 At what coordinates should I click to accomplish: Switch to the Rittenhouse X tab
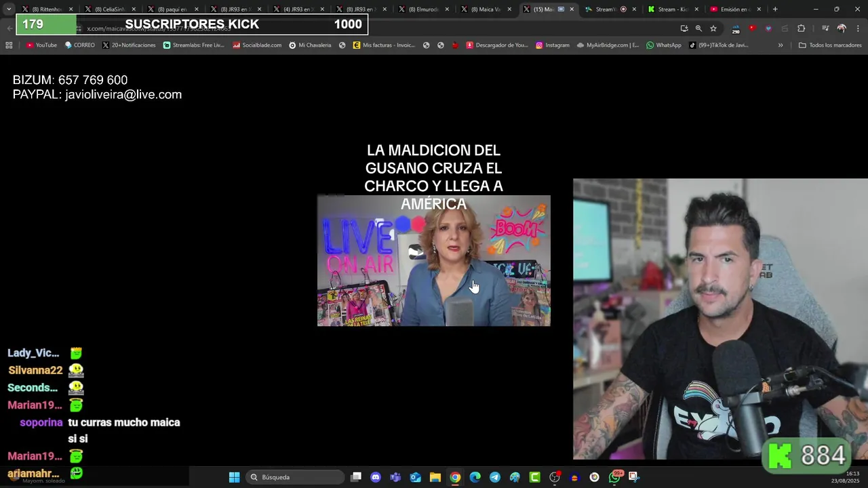pyautogui.click(x=46, y=9)
